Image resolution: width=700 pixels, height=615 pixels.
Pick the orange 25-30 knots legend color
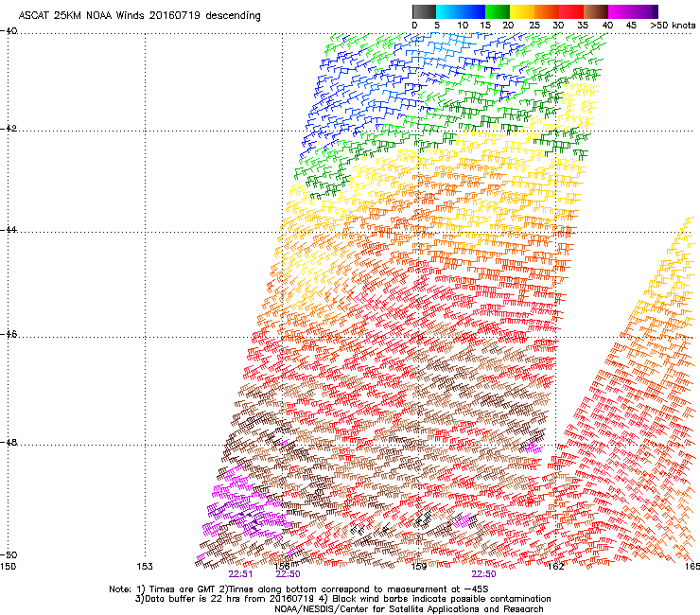[547, 11]
